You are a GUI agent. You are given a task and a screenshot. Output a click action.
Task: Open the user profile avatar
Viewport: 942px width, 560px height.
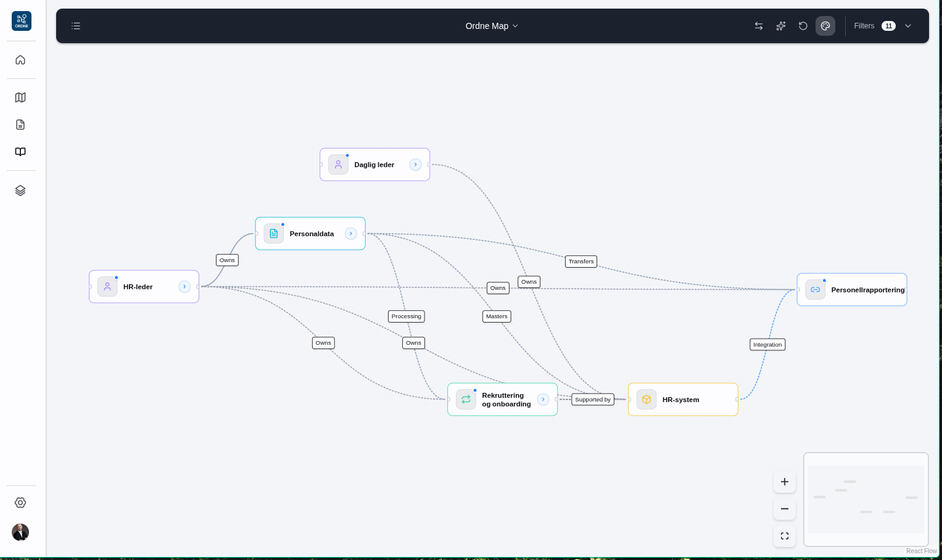(20, 532)
